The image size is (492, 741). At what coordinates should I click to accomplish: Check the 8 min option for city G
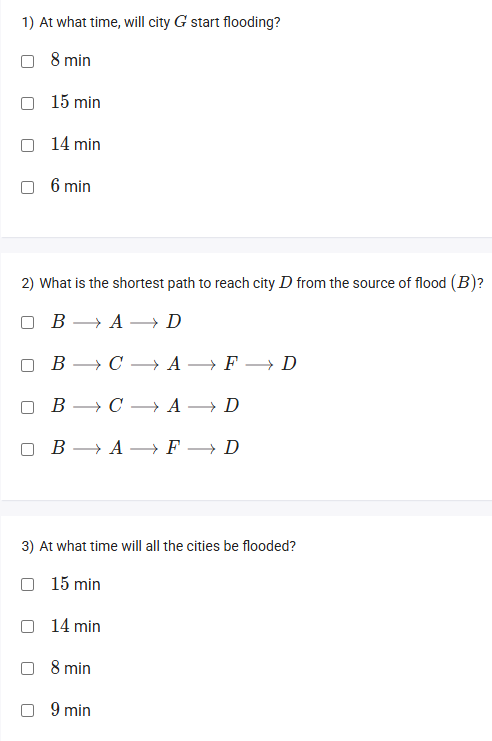pyautogui.click(x=27, y=61)
